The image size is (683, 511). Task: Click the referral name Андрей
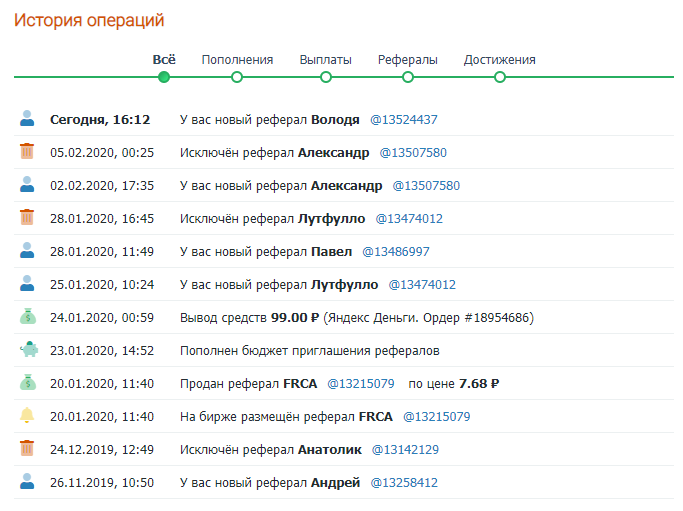pos(335,483)
